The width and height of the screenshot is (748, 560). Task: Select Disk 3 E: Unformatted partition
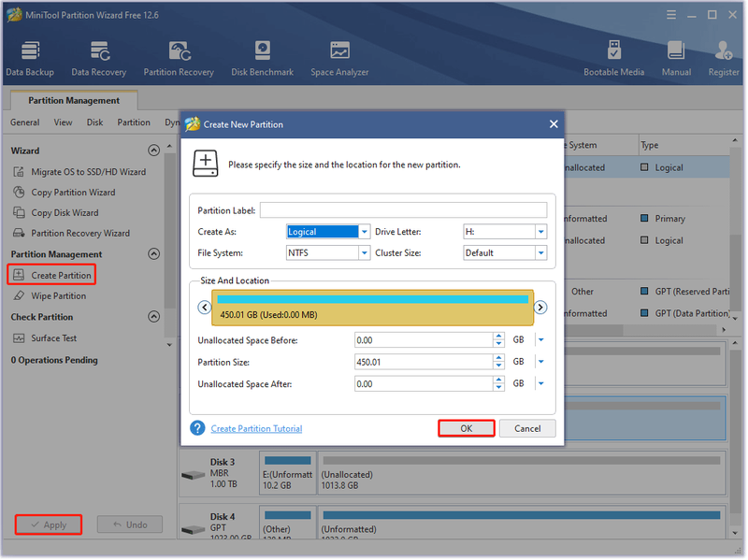(288, 474)
